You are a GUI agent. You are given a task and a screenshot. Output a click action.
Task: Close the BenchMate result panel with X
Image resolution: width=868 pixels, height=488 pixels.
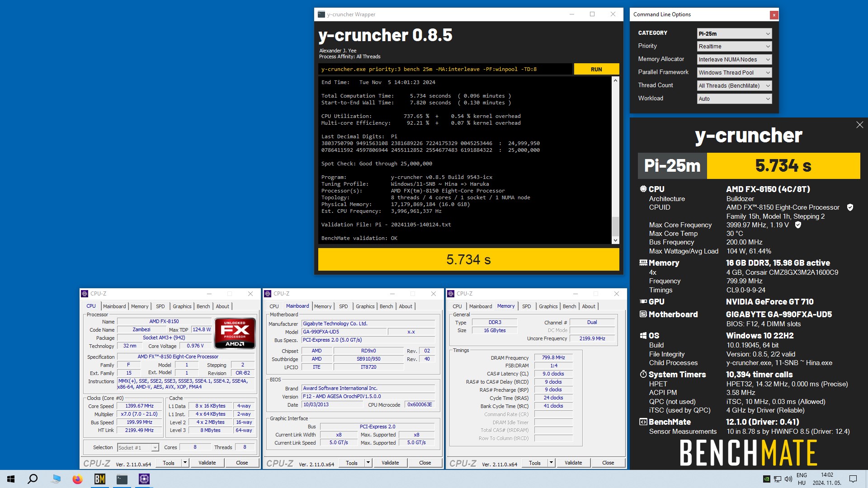pos(859,125)
